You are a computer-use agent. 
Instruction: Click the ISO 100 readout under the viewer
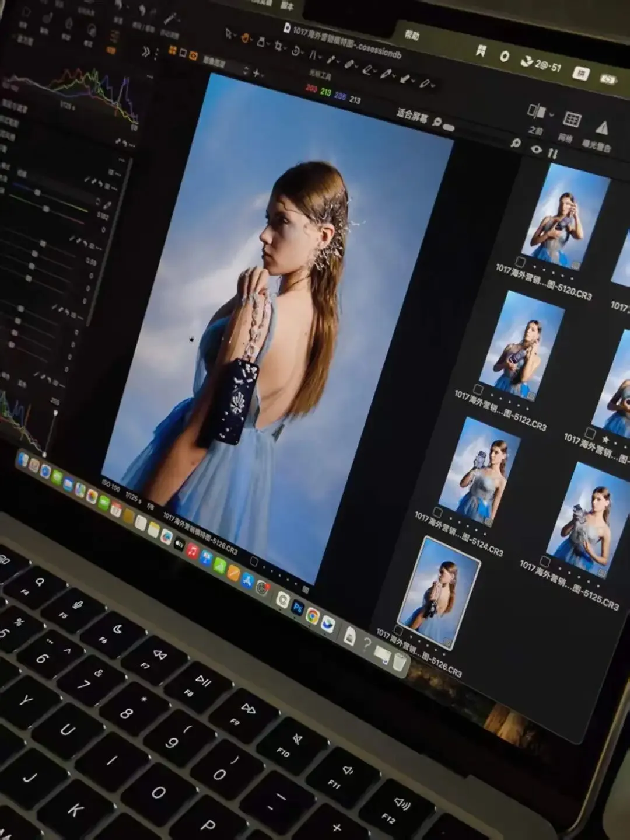tap(111, 486)
